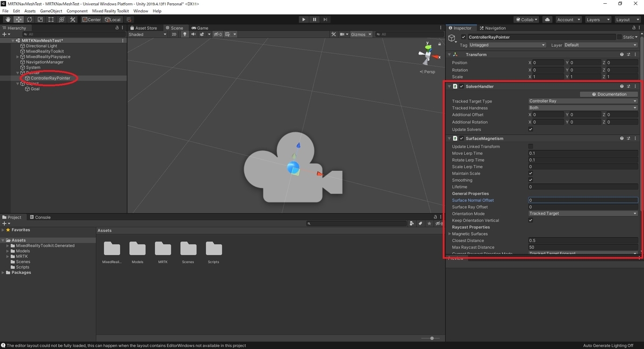Select the Rect transform tool
The image size is (644, 349).
click(x=51, y=19)
